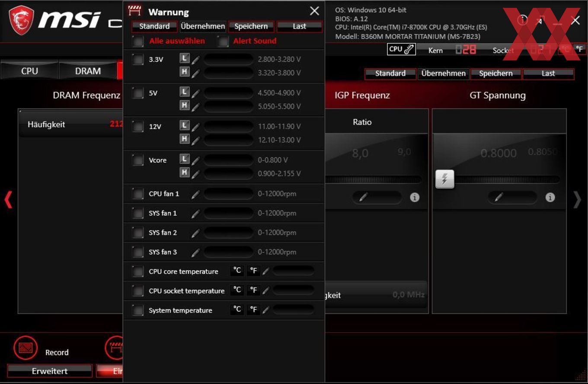Click the CPU thermometer selector icon
Viewport: 588px width, 384px height.
tap(401, 49)
